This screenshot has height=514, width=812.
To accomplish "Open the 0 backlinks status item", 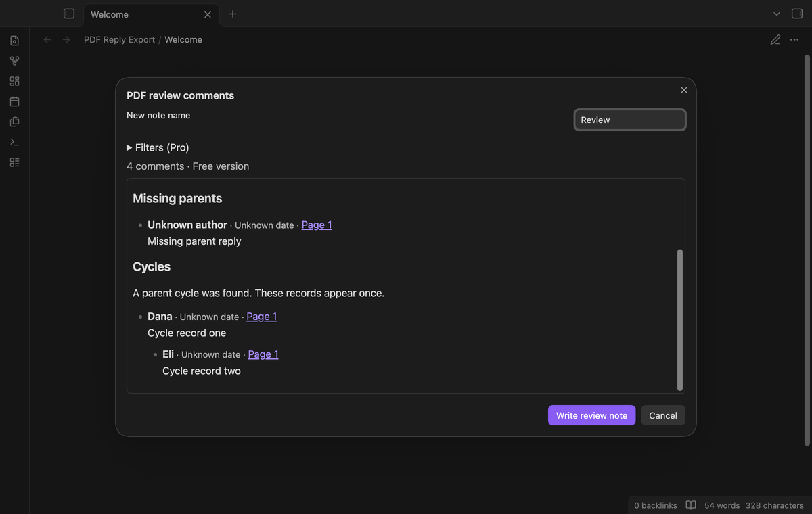I will pos(656,505).
